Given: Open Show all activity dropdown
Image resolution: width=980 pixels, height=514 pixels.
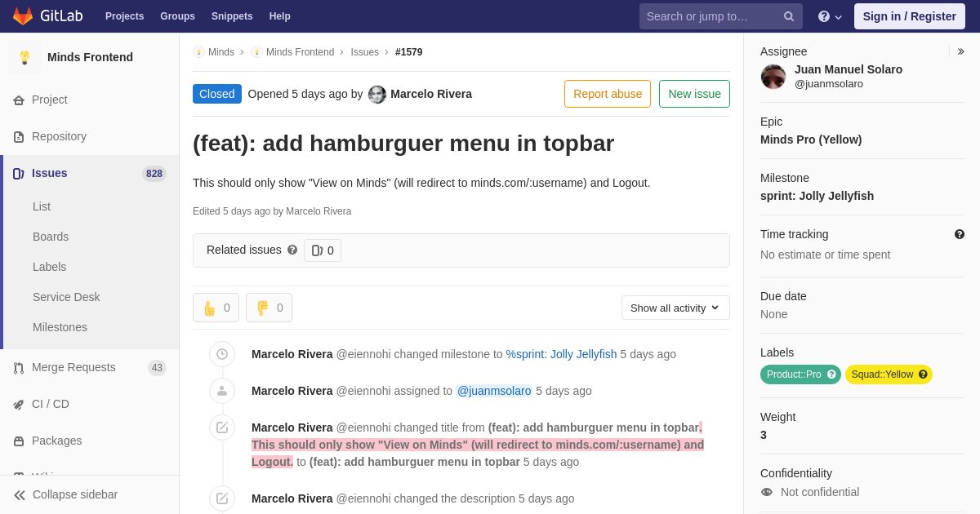Looking at the screenshot, I should coord(675,308).
